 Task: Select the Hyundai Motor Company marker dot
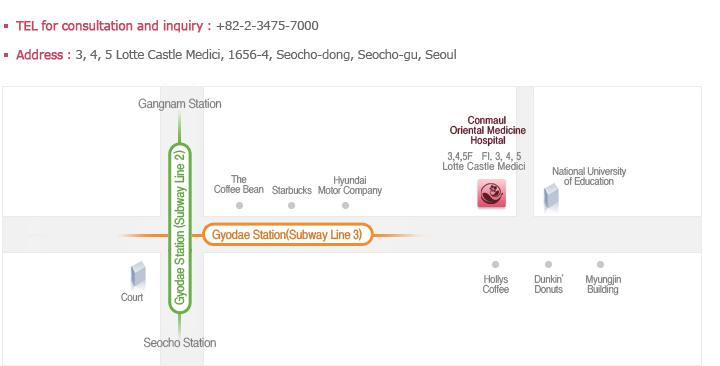point(345,206)
